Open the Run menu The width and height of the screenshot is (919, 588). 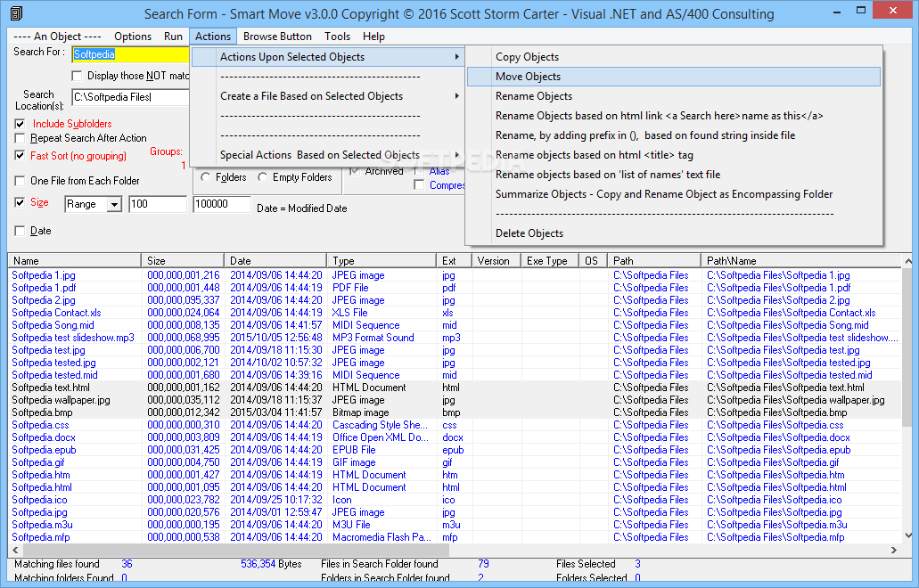(x=173, y=37)
